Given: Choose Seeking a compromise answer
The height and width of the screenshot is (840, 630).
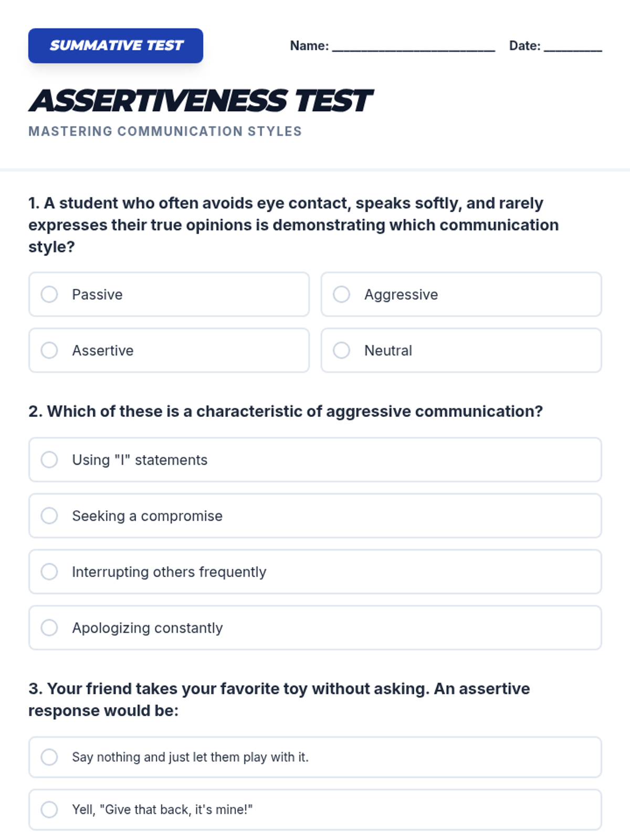Looking at the screenshot, I should pyautogui.click(x=49, y=516).
